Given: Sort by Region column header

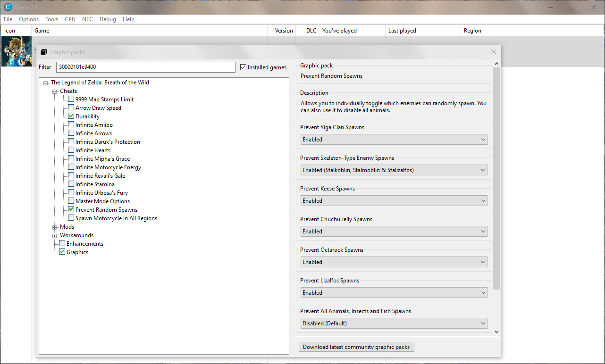Looking at the screenshot, I should pyautogui.click(x=532, y=31).
